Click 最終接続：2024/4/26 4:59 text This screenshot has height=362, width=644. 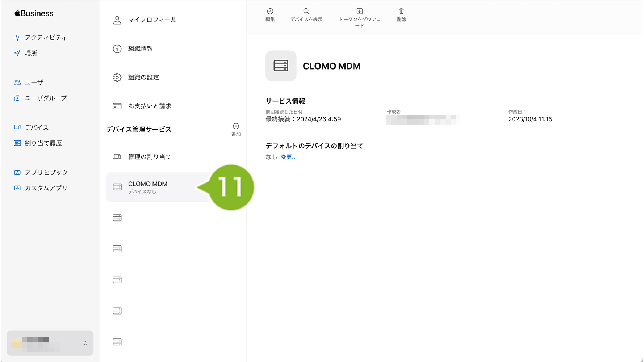click(x=303, y=119)
